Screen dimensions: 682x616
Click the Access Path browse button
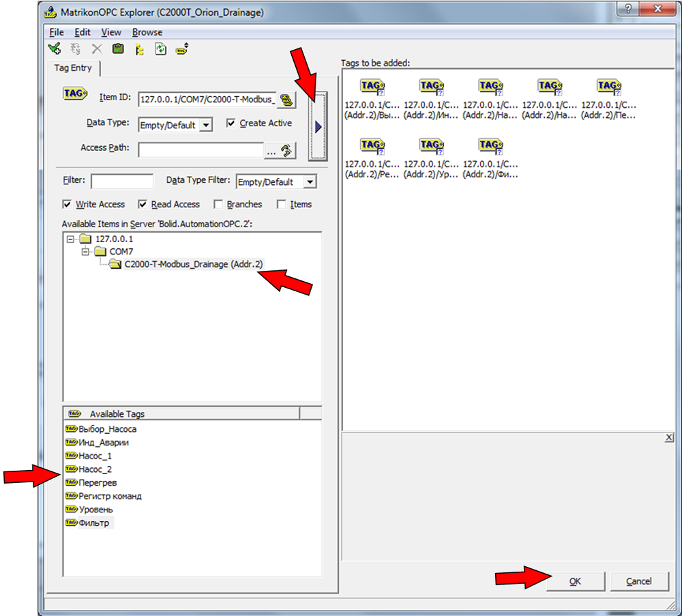(x=280, y=151)
